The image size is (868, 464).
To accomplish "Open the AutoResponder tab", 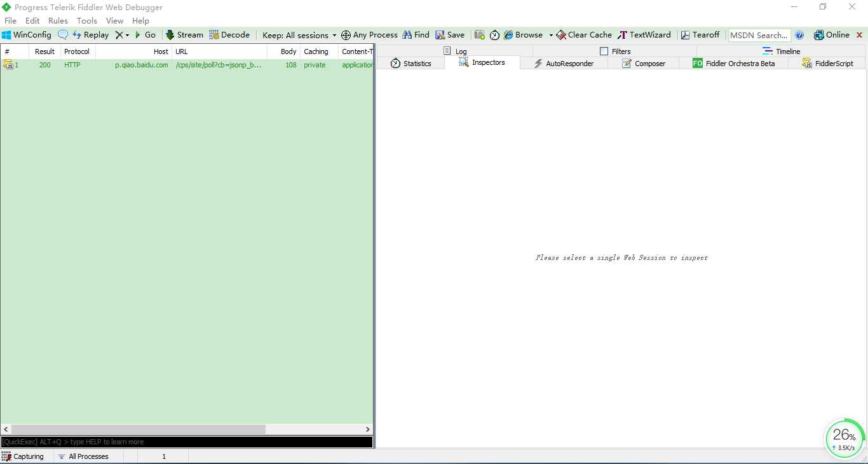I will (564, 64).
